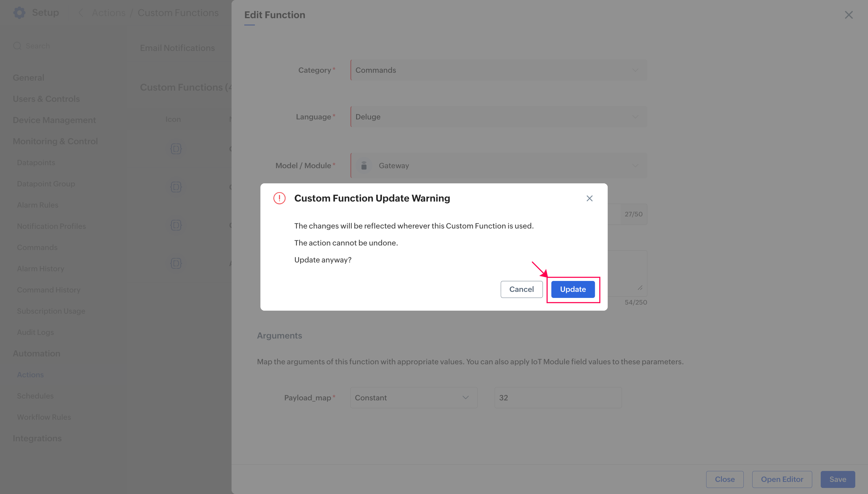
Task: Click the Payload_map value field containing 32
Action: 558,398
